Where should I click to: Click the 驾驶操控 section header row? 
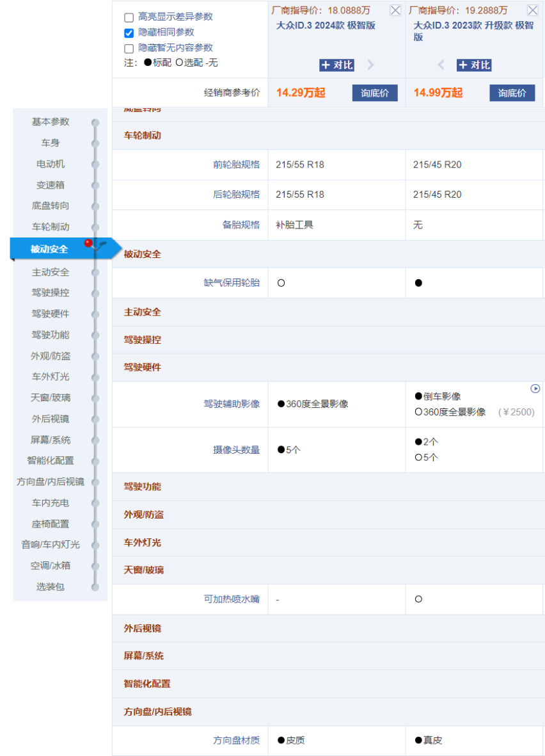(x=329, y=340)
